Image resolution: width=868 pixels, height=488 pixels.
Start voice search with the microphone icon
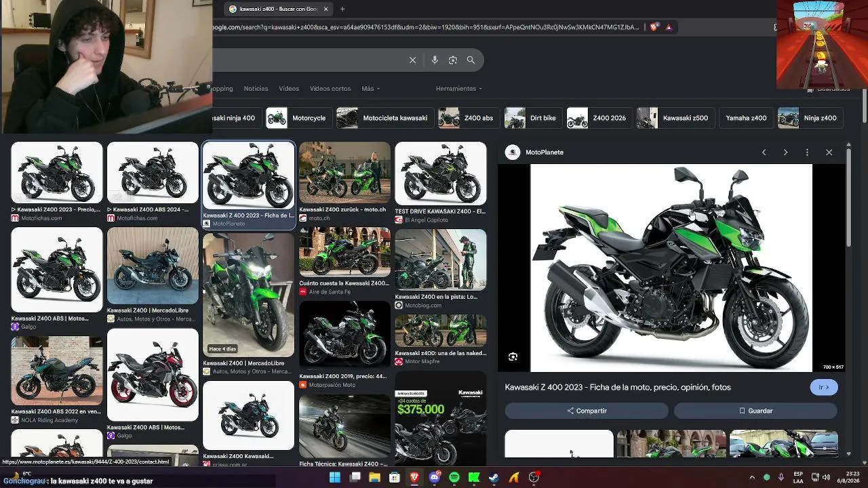pos(435,60)
